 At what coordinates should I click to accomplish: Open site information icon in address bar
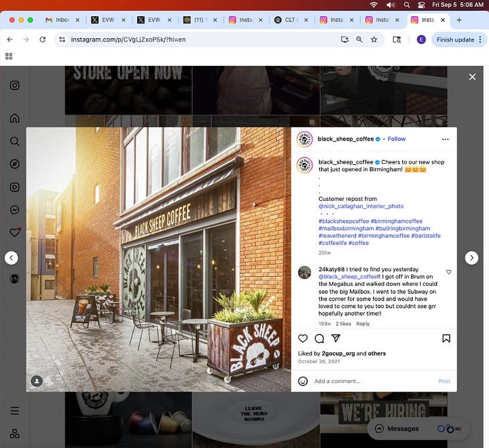coord(62,39)
